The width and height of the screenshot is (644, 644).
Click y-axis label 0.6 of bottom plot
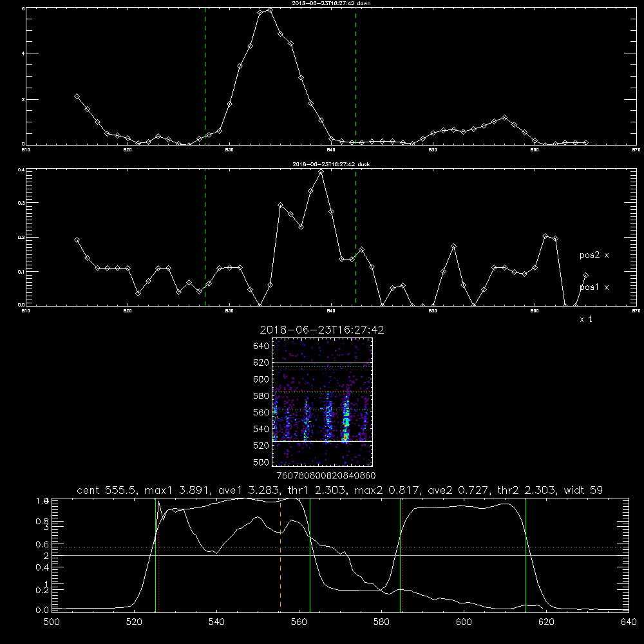[43, 545]
